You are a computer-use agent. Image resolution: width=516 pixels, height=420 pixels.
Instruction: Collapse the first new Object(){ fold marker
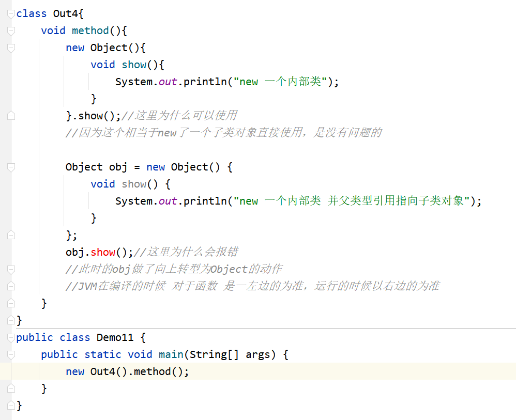11,48
